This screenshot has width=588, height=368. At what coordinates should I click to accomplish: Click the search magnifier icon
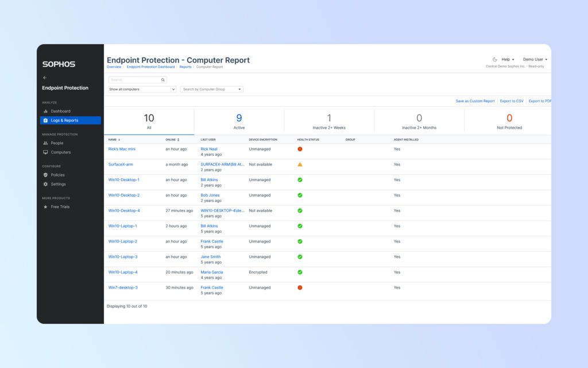[x=163, y=79]
